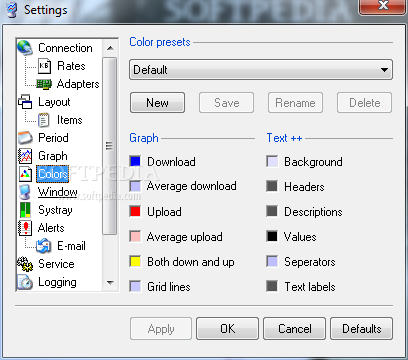Confirm settings with OK

point(227,329)
